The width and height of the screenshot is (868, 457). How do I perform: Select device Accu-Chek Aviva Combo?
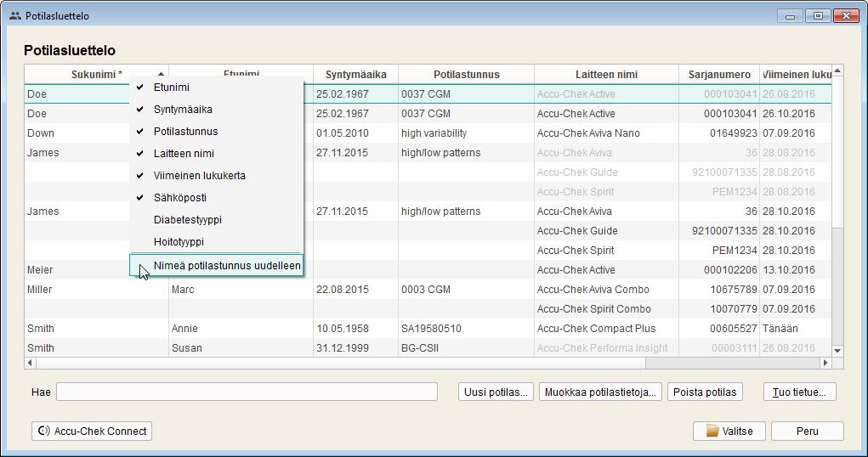coord(593,290)
